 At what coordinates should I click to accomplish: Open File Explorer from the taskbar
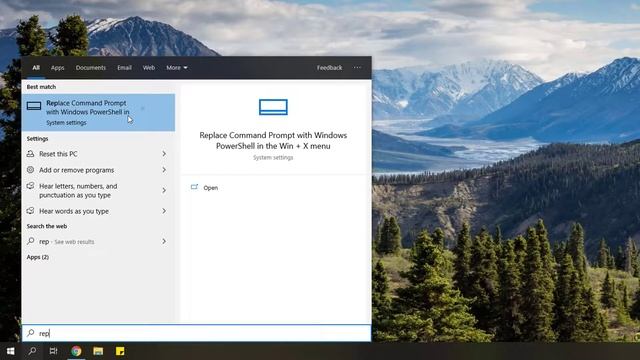[x=98, y=351]
